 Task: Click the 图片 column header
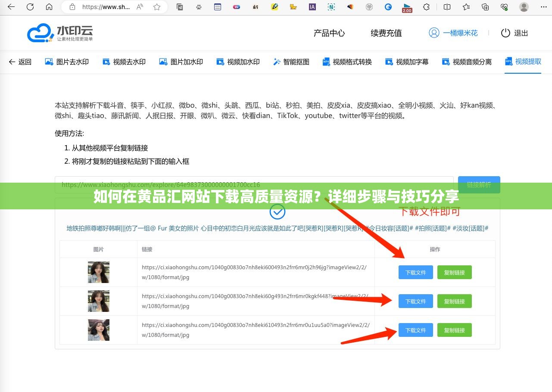pos(99,249)
